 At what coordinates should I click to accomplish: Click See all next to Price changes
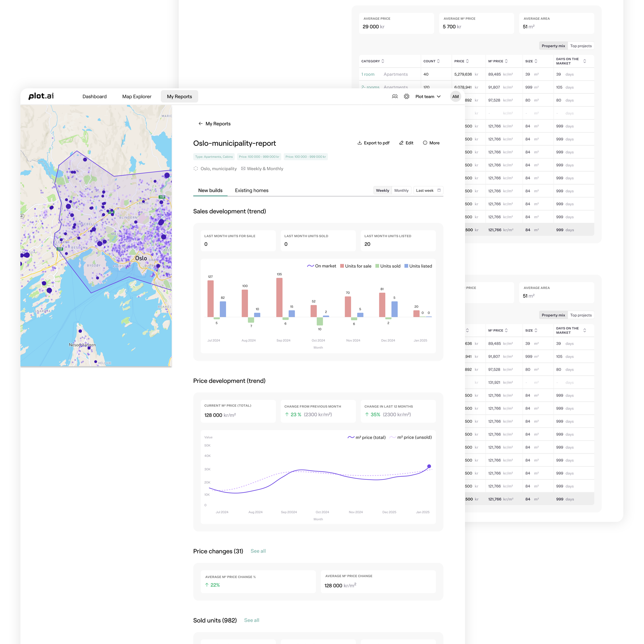tap(258, 551)
